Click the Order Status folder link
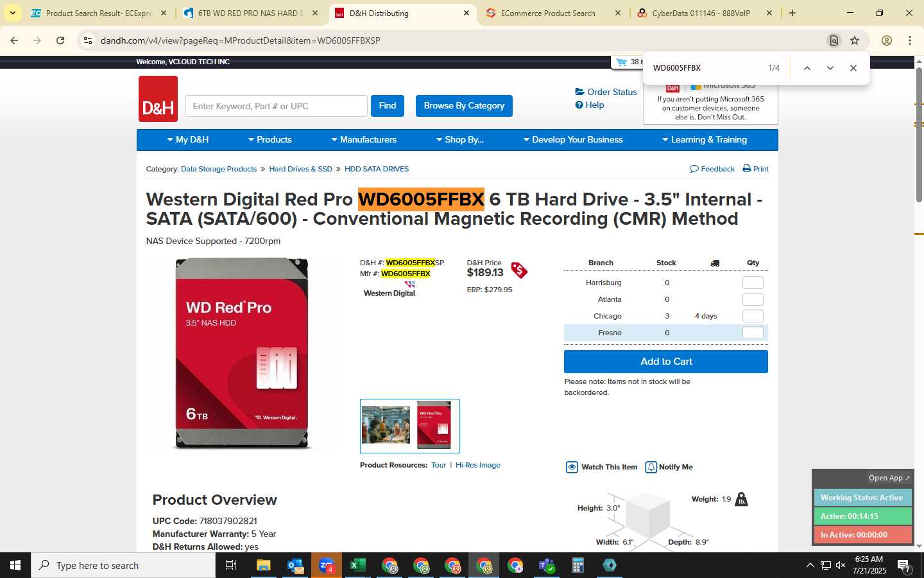Screen dimensions: 924x578 coord(606,92)
